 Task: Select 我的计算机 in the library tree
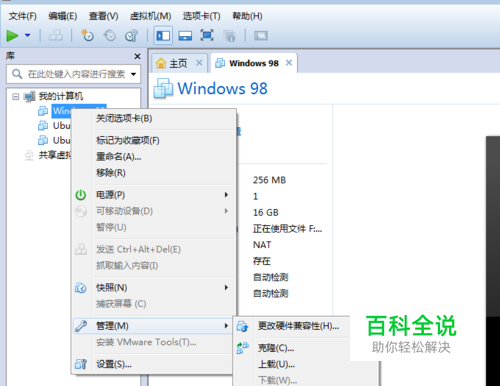tap(61, 96)
